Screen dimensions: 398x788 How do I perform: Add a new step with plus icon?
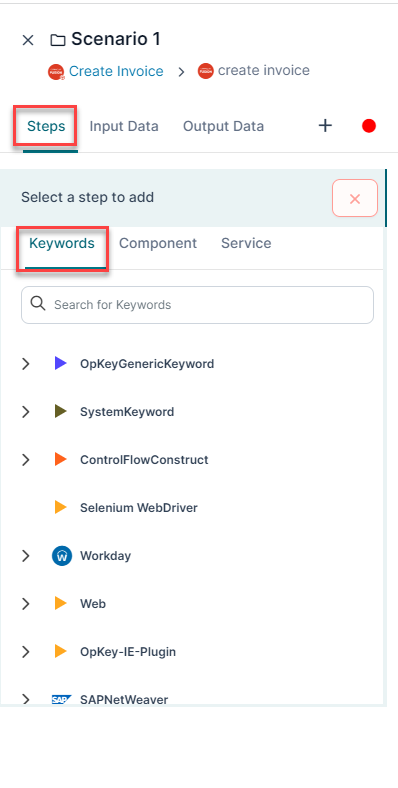[326, 126]
